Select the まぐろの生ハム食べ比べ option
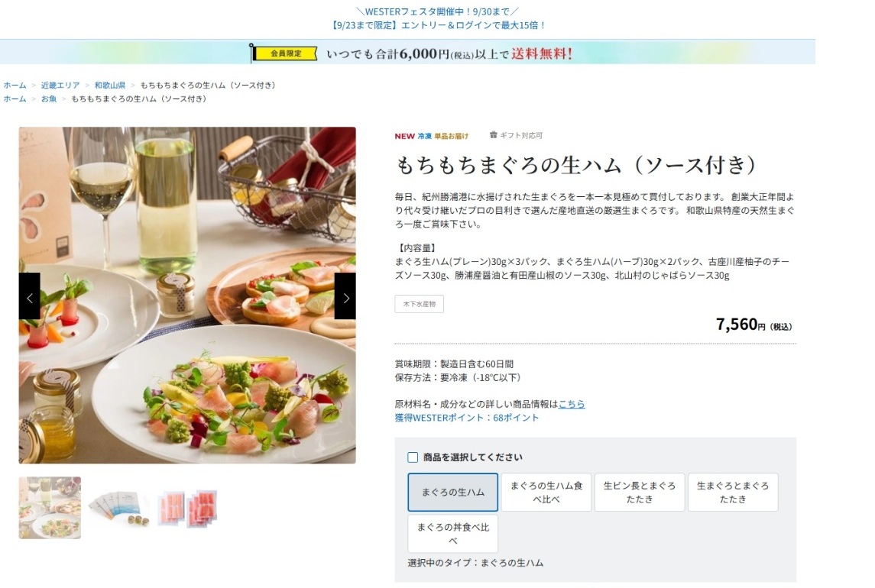This screenshot has width=875, height=588. [546, 492]
